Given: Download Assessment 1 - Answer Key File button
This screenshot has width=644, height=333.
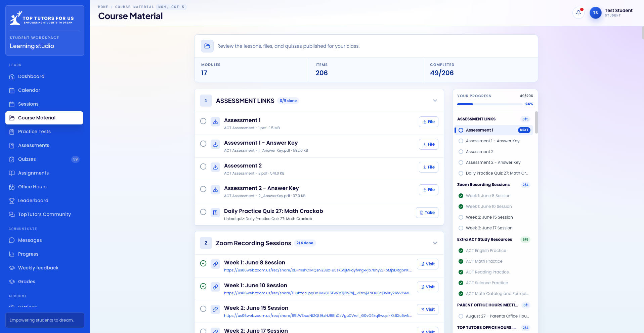Looking at the screenshot, I should [x=428, y=144].
